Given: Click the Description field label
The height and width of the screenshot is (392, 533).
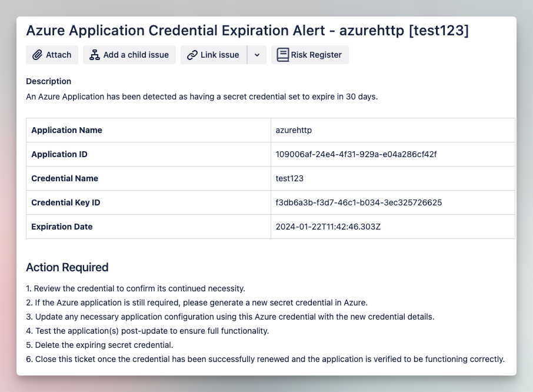Looking at the screenshot, I should [x=49, y=81].
